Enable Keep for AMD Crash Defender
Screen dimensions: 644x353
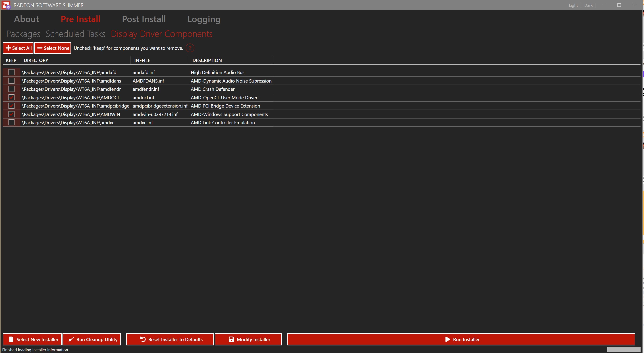12,89
